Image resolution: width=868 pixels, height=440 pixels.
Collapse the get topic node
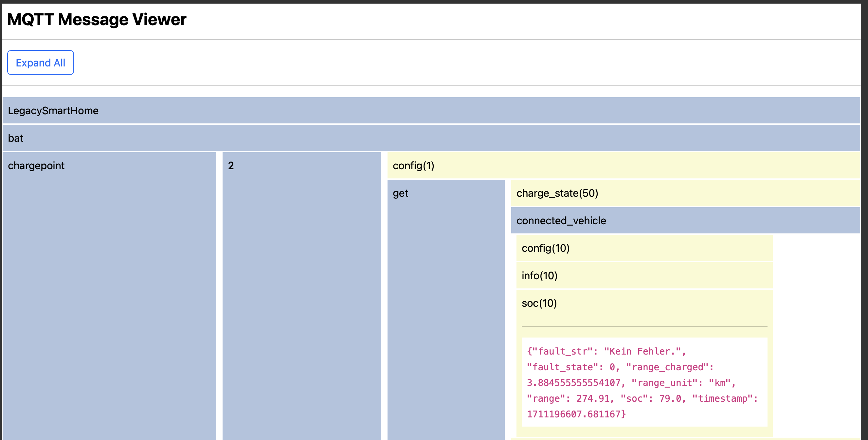click(400, 193)
